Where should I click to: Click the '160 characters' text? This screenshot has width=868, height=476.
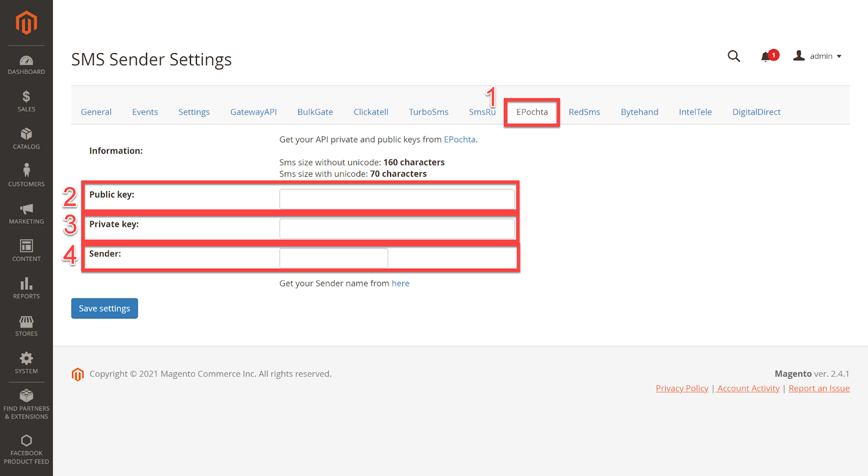click(x=414, y=162)
